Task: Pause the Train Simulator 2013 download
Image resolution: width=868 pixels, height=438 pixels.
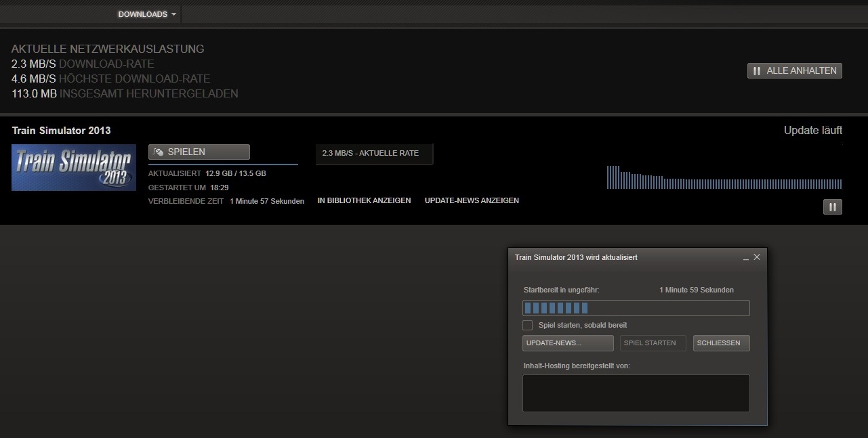Action: [x=832, y=206]
